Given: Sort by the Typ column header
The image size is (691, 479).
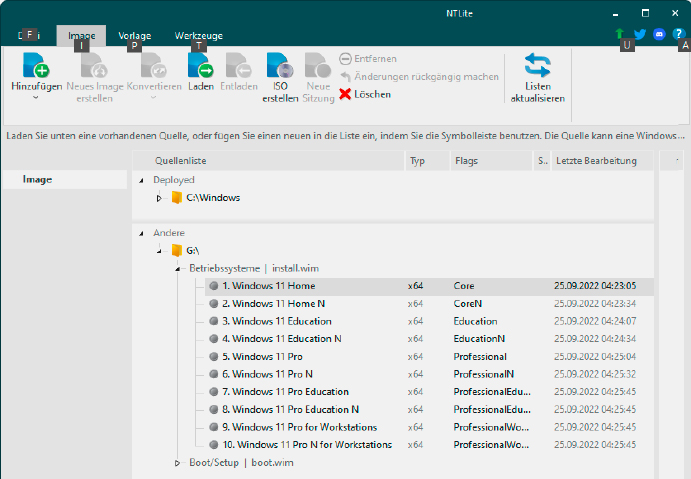Looking at the screenshot, I should point(427,161).
